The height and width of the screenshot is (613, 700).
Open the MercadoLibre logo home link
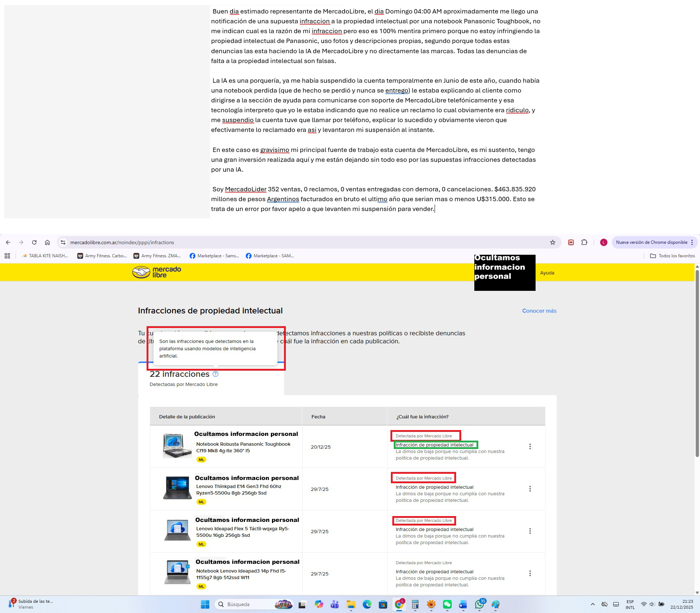(x=157, y=272)
